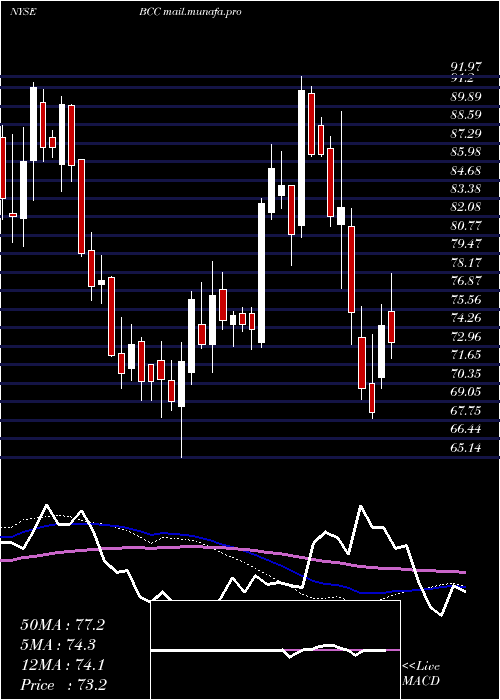Image resolution: width=500 pixels, height=700 pixels.
Task: Click the Price : 73.2 readout
Action: 63,684
